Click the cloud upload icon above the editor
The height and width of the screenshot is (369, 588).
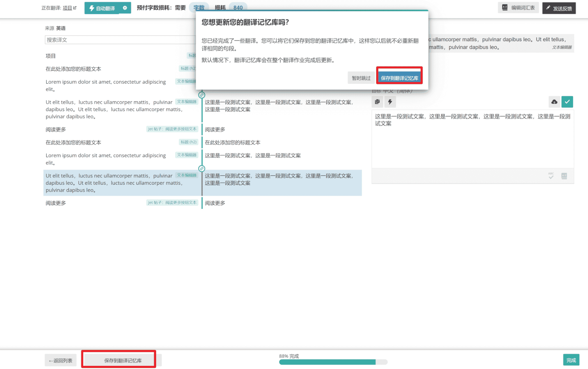click(554, 102)
